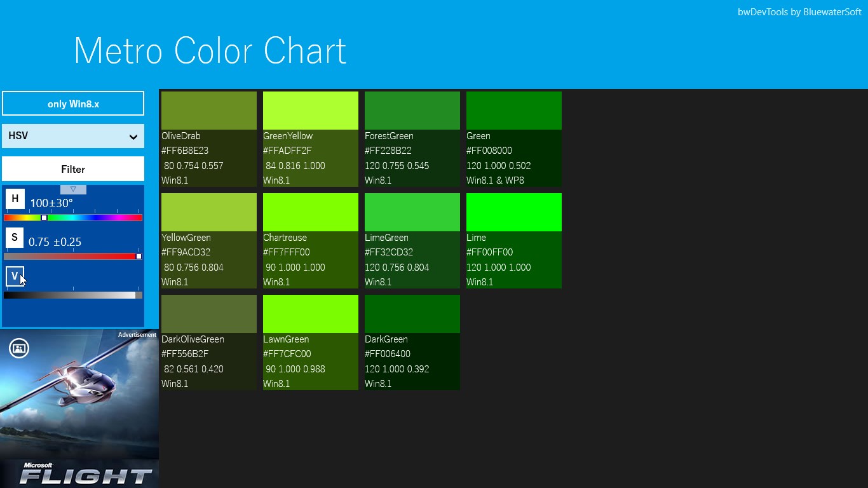Click the advertisement info icon in the circle
Viewport: 868px width, 488px height.
tap(19, 348)
